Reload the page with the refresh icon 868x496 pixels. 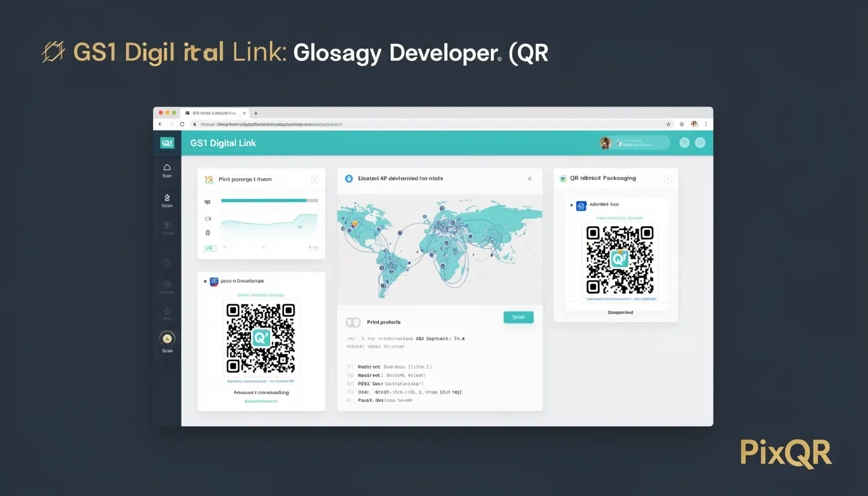(182, 124)
